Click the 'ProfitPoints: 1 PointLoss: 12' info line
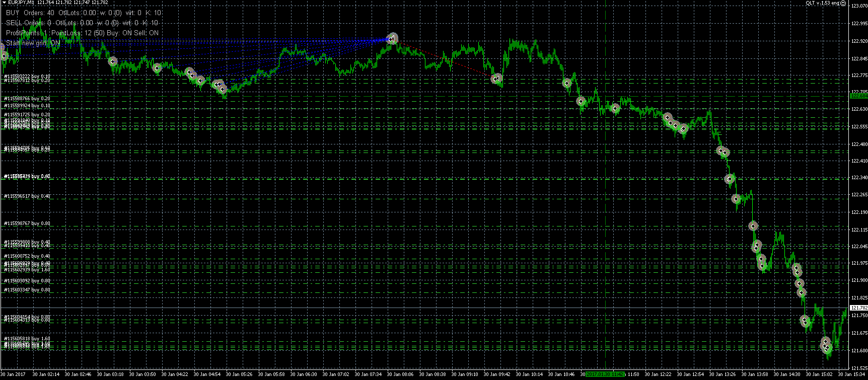Viewport: 868px width, 380px height. (x=82, y=33)
